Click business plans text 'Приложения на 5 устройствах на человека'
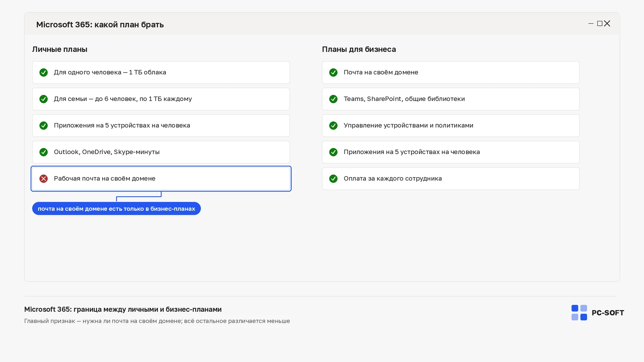The height and width of the screenshot is (362, 644). (412, 152)
